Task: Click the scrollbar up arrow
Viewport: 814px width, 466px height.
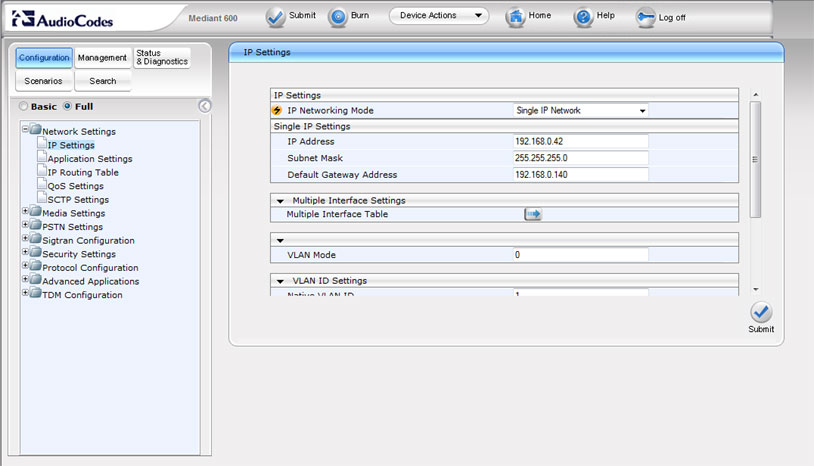Action: 756,95
